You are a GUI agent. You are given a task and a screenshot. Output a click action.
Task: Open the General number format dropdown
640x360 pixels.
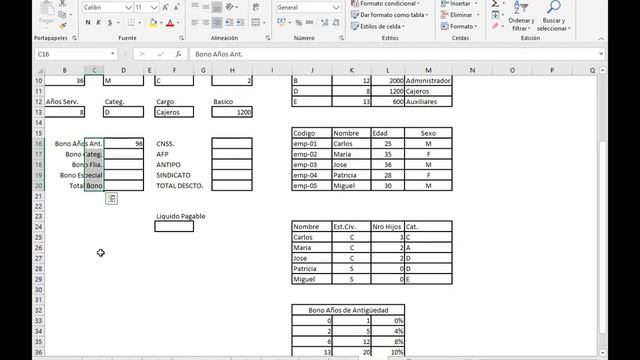tap(336, 7)
